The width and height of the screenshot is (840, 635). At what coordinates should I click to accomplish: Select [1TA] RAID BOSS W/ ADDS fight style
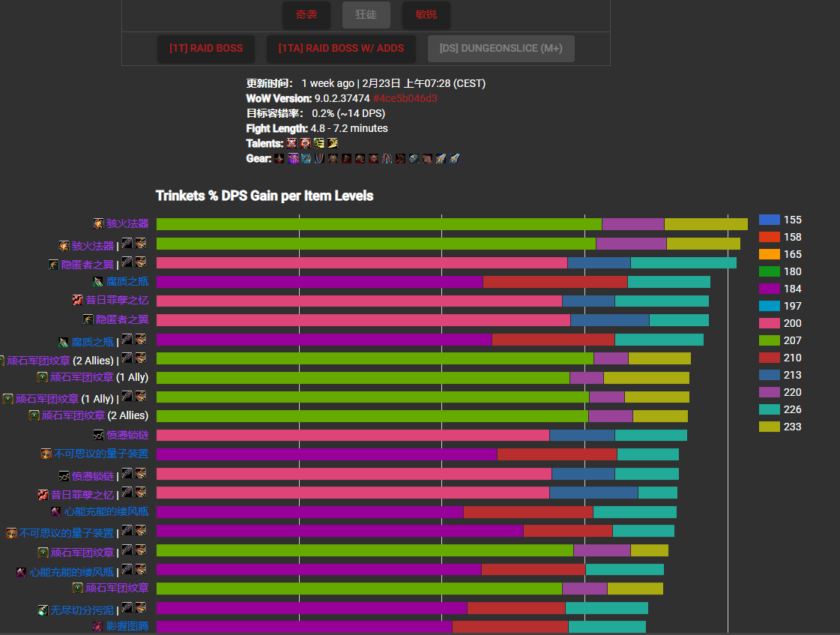pyautogui.click(x=341, y=49)
